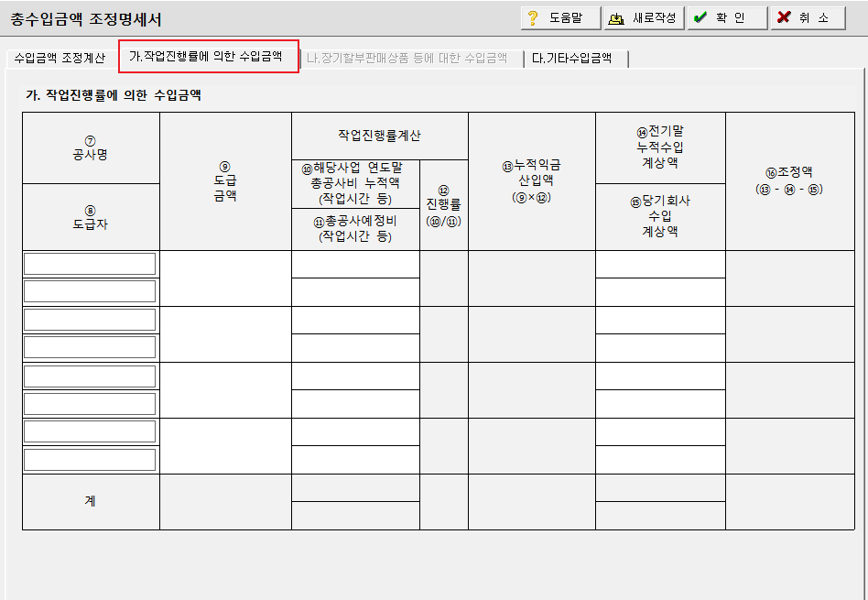Focus the second row 도급자 input box

click(x=90, y=347)
